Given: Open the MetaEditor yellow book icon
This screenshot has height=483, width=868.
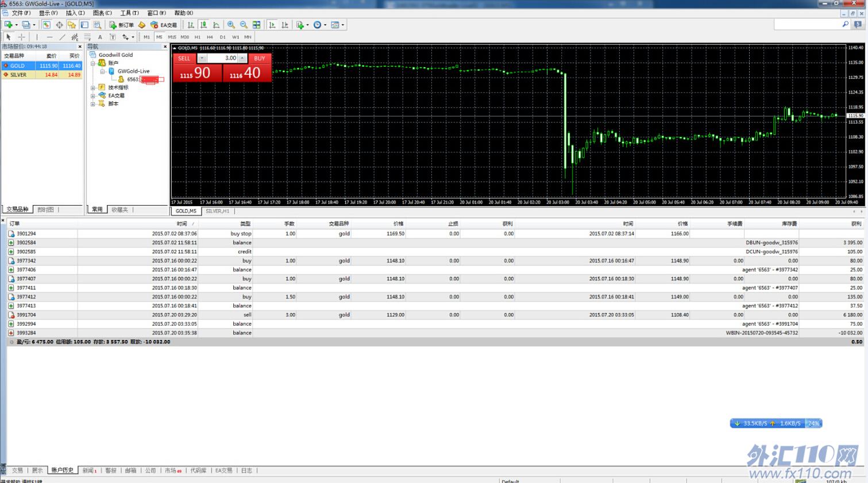Looking at the screenshot, I should pyautogui.click(x=142, y=25).
